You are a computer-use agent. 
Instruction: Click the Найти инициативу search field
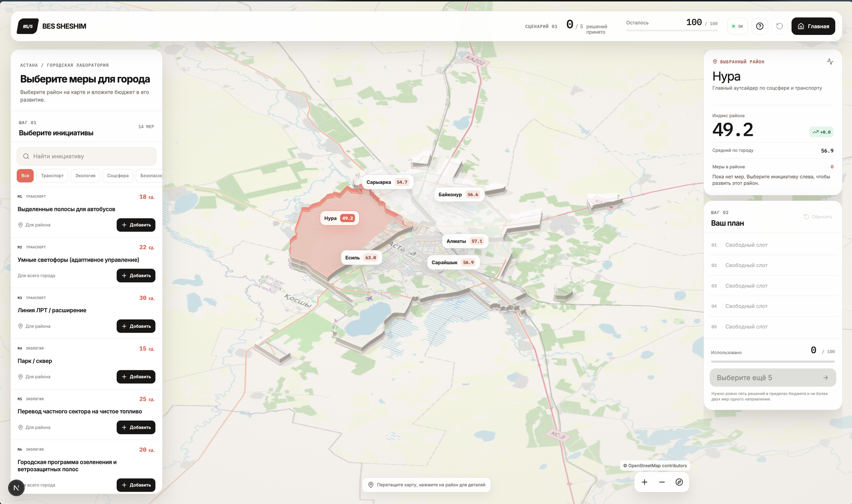86,156
